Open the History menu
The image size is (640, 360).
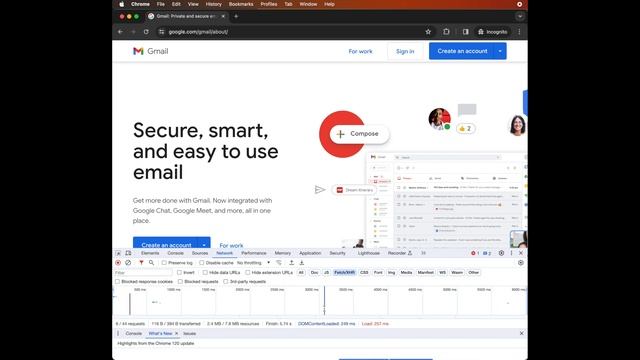(x=213, y=4)
